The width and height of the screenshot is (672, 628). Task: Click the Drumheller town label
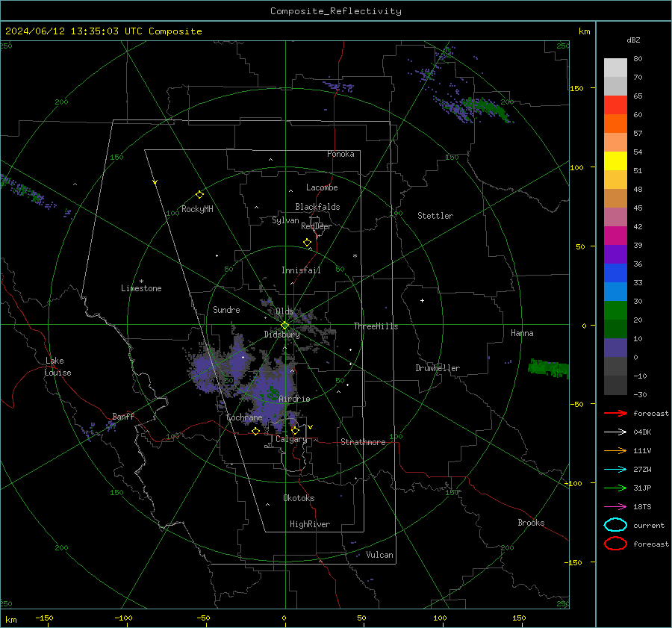[438, 368]
